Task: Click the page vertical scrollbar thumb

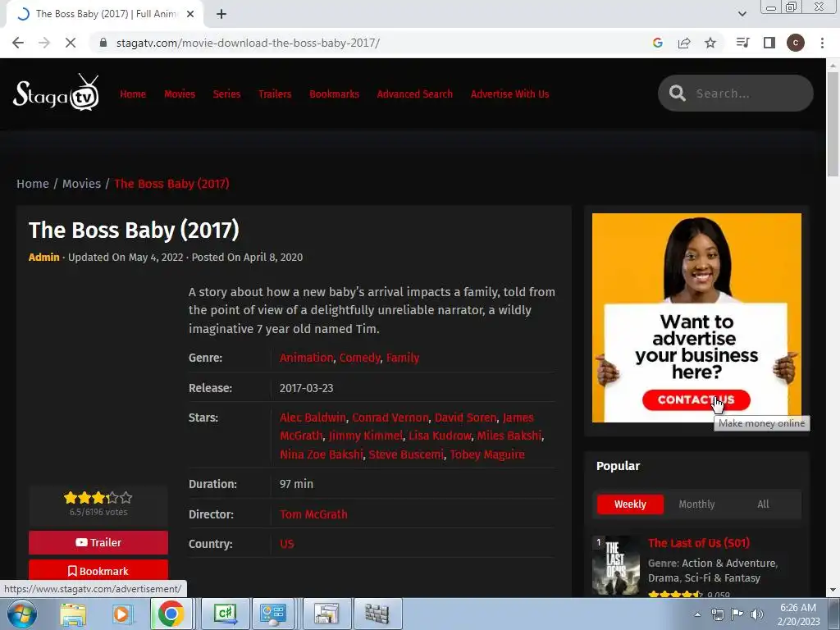Action: click(833, 123)
